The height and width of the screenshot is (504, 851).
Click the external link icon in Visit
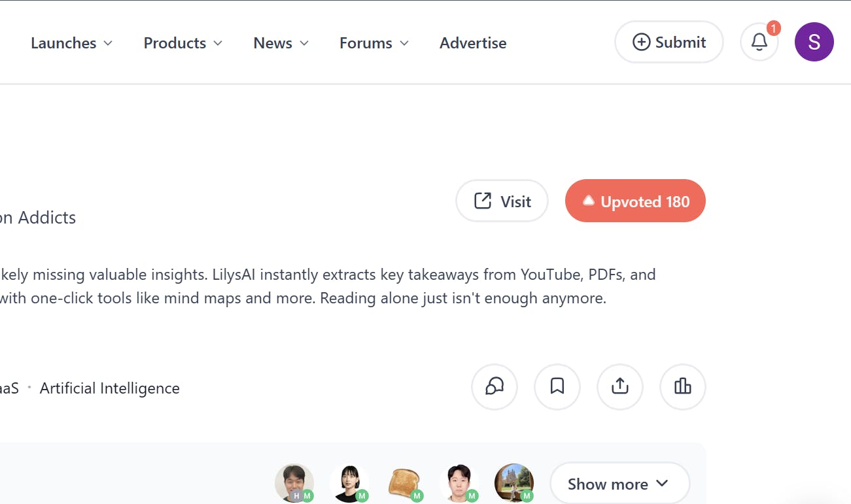tap(483, 201)
